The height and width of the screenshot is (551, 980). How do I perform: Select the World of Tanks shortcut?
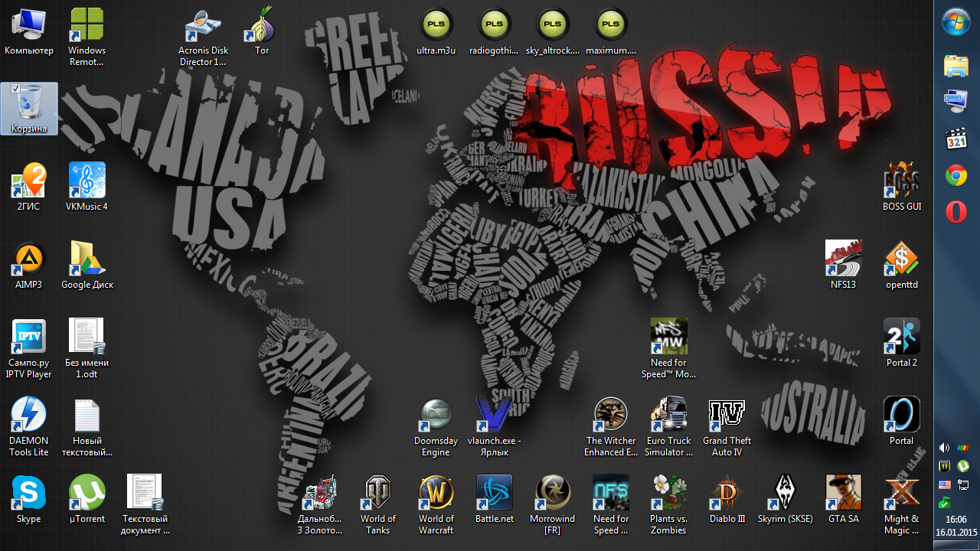click(377, 505)
